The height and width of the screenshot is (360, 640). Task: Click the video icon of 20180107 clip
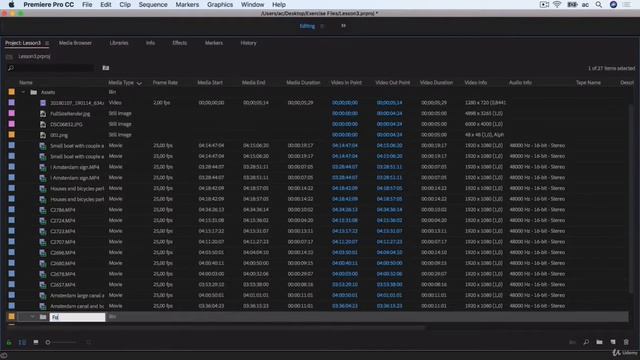(43, 103)
